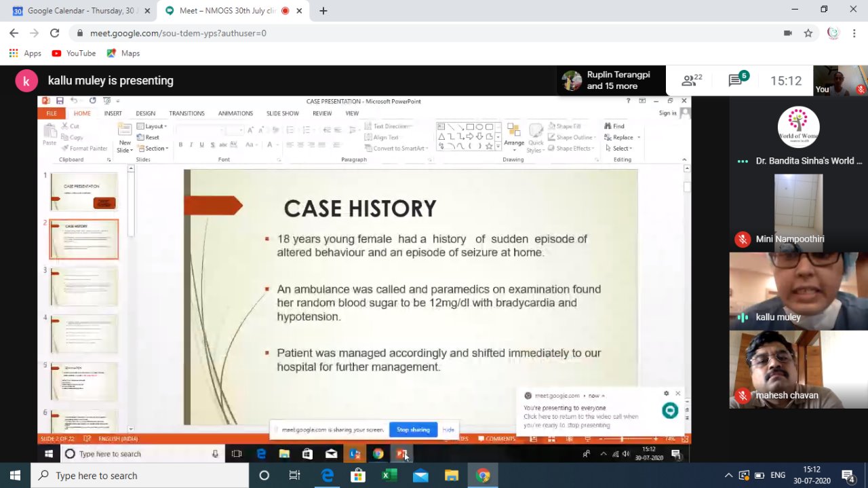Expand the Section dropdown in Slides group
The image size is (868, 488).
[x=153, y=149]
